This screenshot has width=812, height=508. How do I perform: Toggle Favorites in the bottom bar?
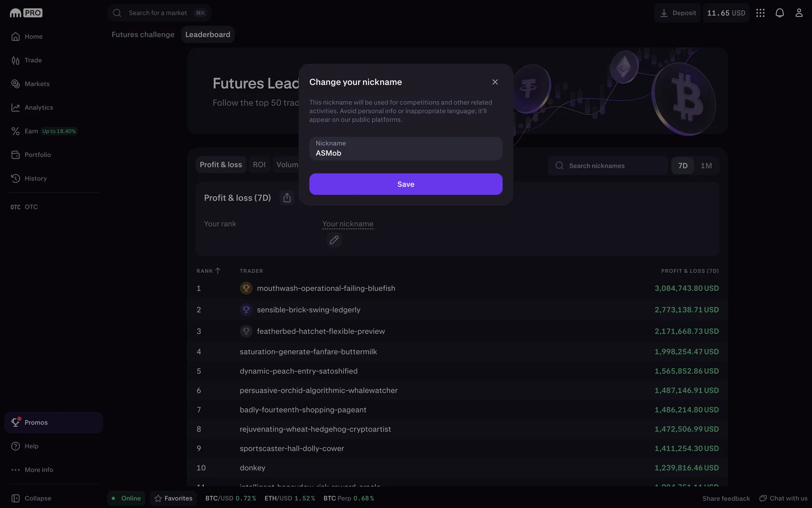[x=173, y=498]
